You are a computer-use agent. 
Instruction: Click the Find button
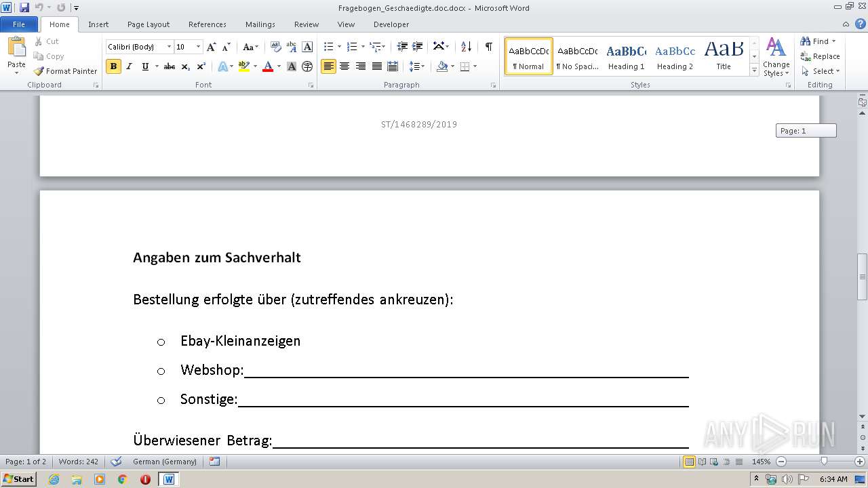coord(818,41)
